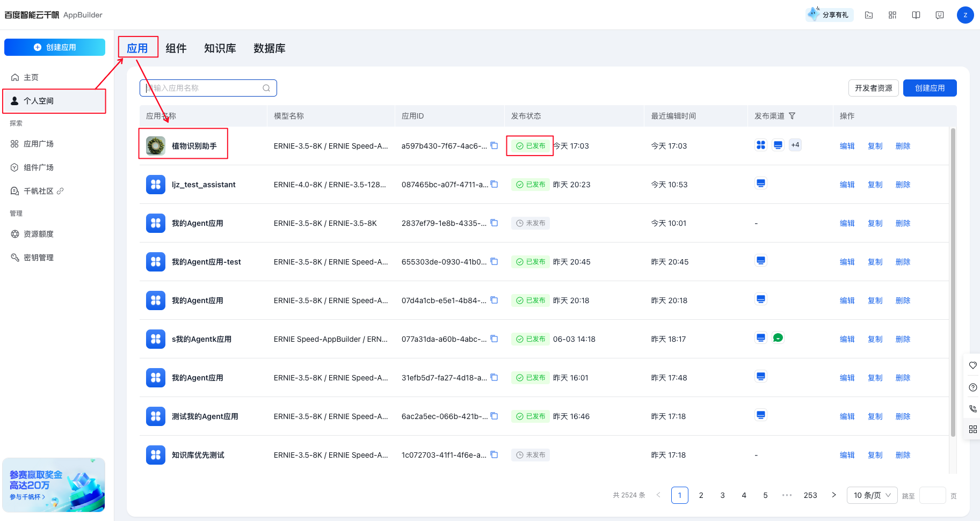
Task: Focus the jump-to-page input box
Action: (x=933, y=495)
